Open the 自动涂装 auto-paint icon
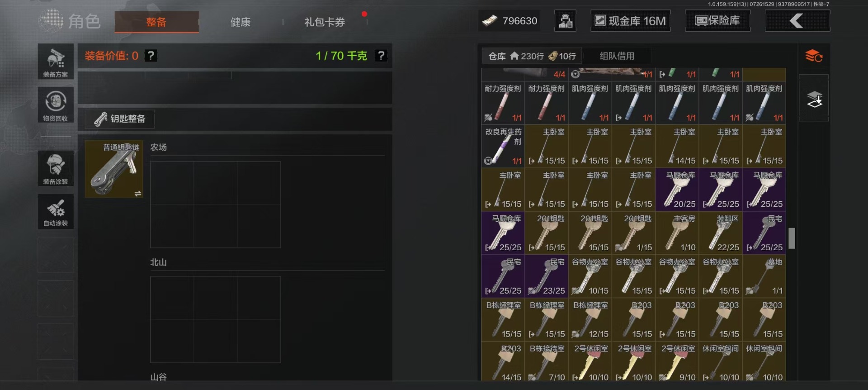868x390 pixels. click(56, 211)
